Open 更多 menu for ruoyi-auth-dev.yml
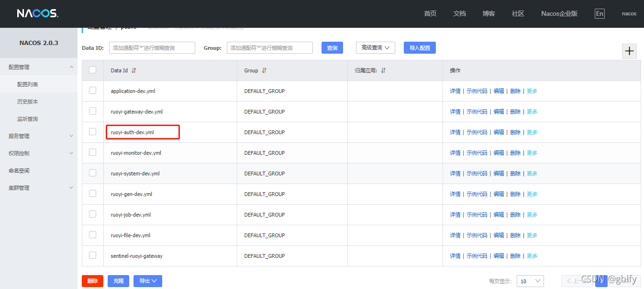The height and width of the screenshot is (289, 644). [532, 132]
